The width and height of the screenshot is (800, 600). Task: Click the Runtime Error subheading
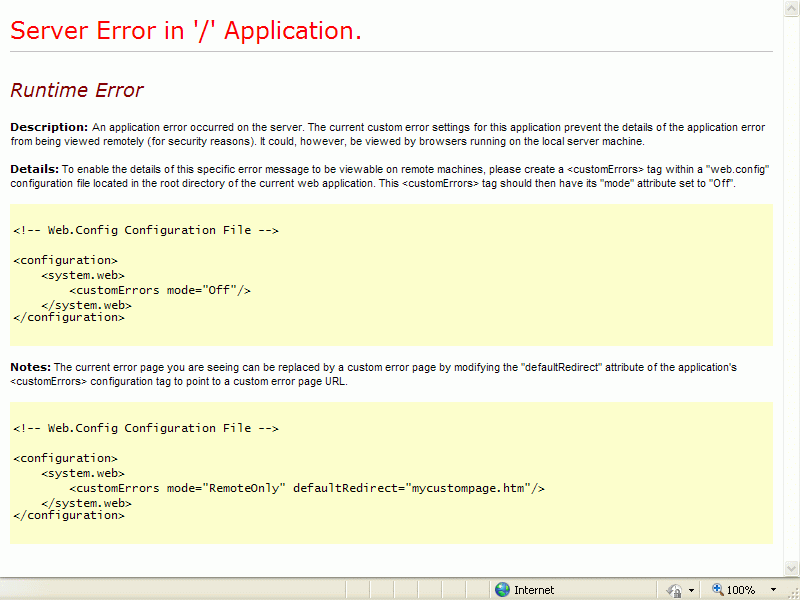click(77, 91)
